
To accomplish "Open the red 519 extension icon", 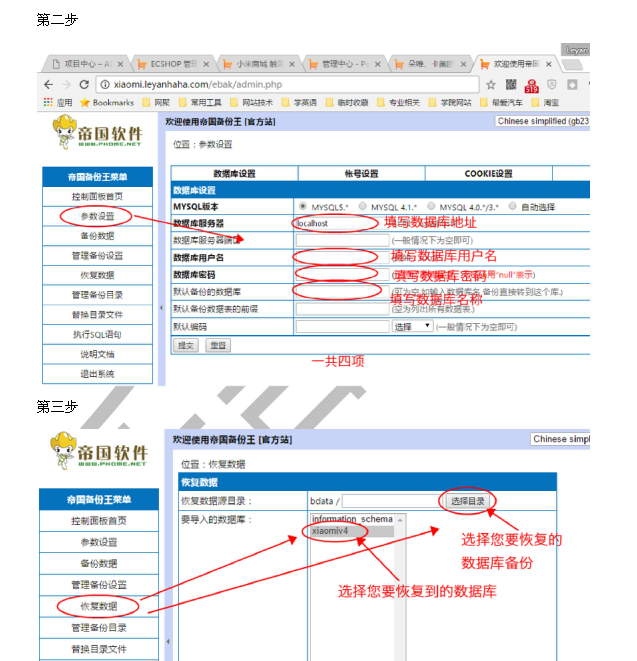I will [531, 86].
